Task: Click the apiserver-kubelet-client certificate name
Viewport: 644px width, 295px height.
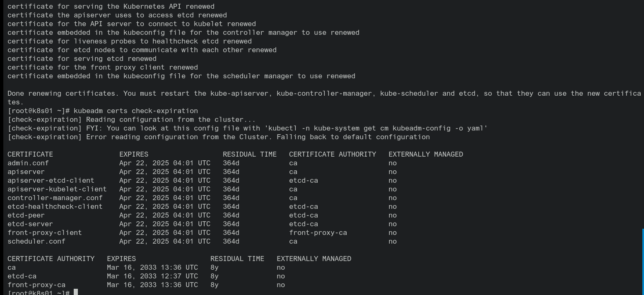Action: pyautogui.click(x=57, y=189)
